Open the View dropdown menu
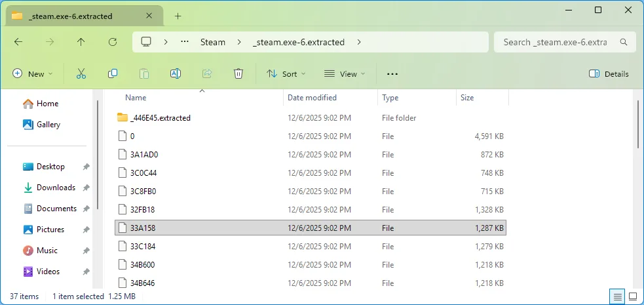The width and height of the screenshot is (644, 305). [345, 74]
